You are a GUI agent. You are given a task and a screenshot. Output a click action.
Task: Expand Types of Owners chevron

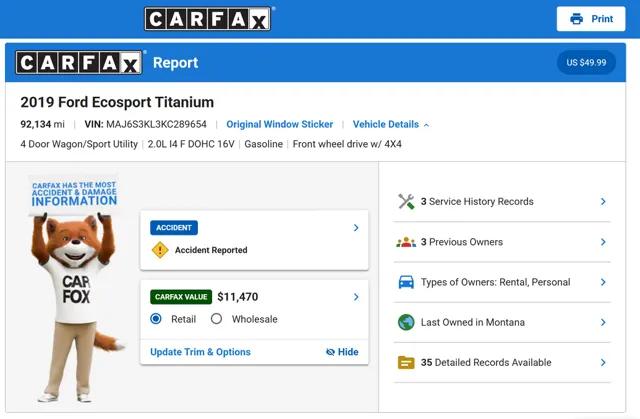(x=603, y=282)
